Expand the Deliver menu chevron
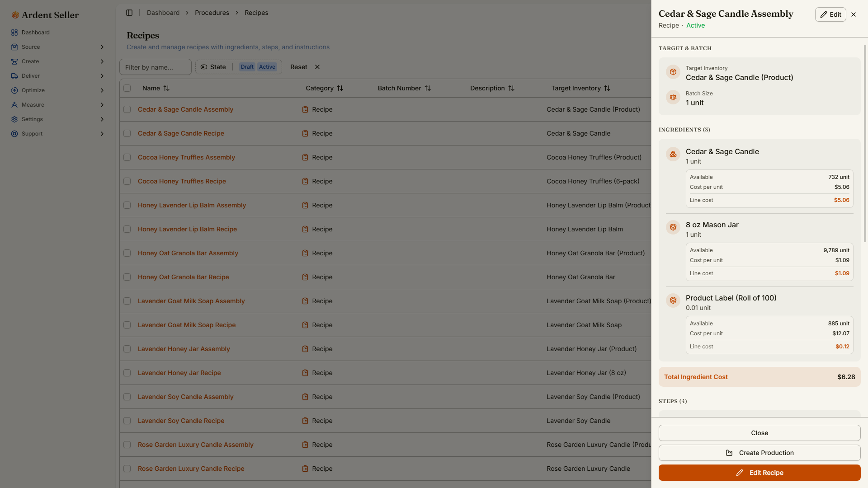The width and height of the screenshot is (868, 488). (102, 76)
